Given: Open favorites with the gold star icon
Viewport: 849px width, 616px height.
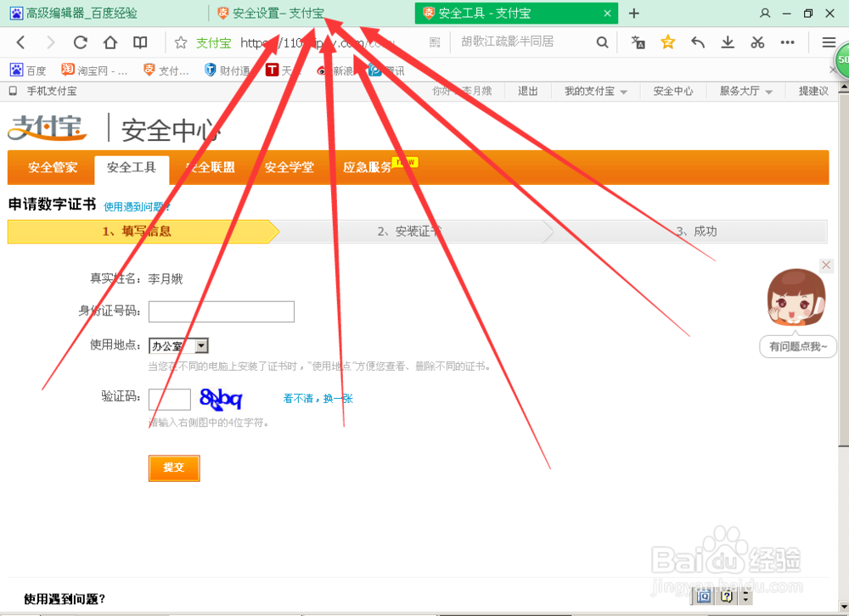Looking at the screenshot, I should click(667, 42).
